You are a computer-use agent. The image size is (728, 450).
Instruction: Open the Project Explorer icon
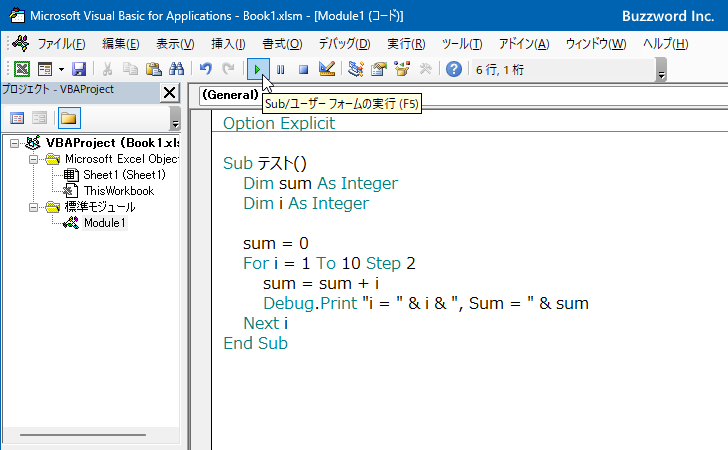click(356, 69)
